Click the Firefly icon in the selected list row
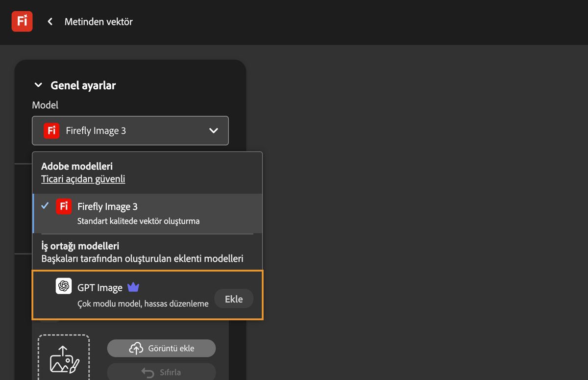The width and height of the screenshot is (588, 380). [64, 206]
